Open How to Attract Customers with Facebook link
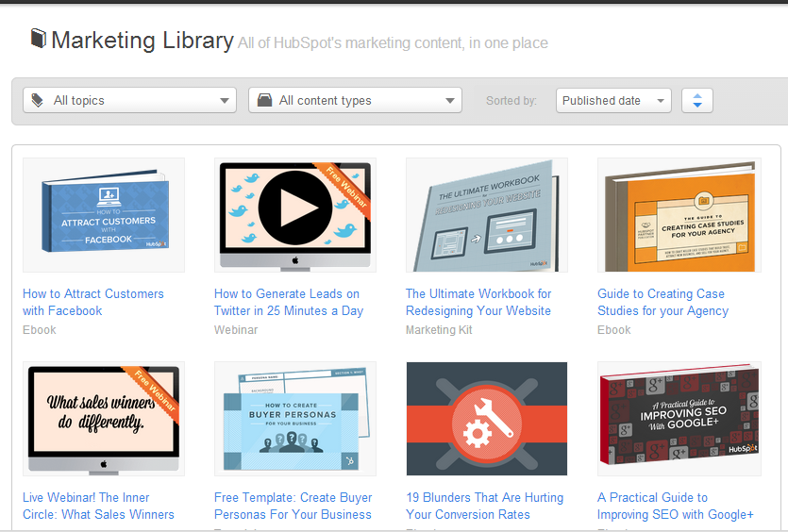Viewport: 788px width, 532px height. (93, 302)
